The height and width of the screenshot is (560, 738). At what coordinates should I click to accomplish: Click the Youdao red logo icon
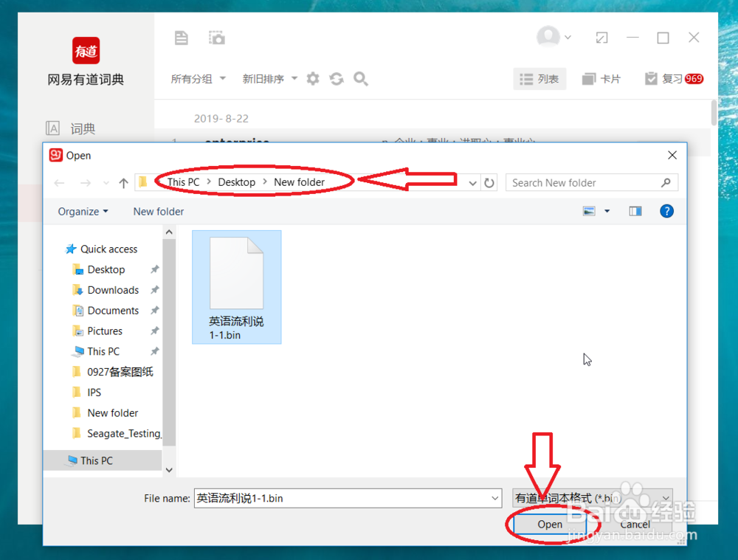point(86,50)
